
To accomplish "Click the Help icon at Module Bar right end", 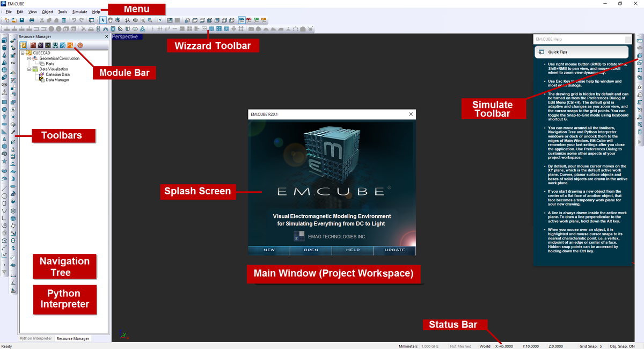I will [80, 45].
